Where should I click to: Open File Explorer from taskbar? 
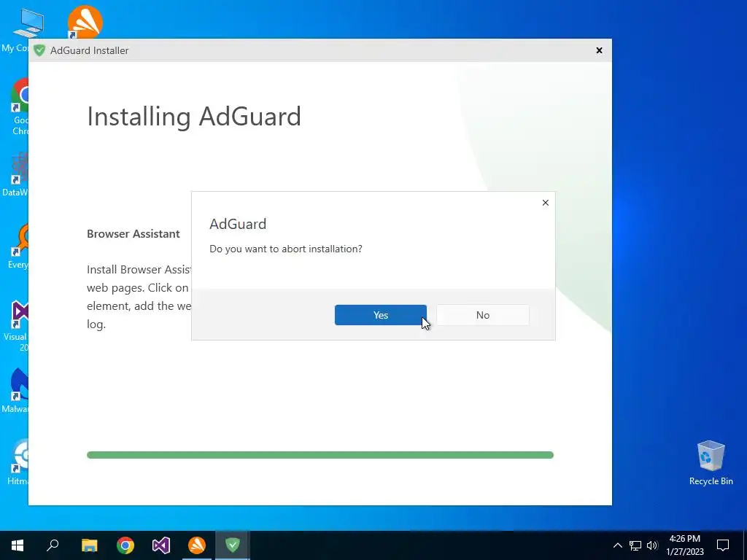pos(89,545)
